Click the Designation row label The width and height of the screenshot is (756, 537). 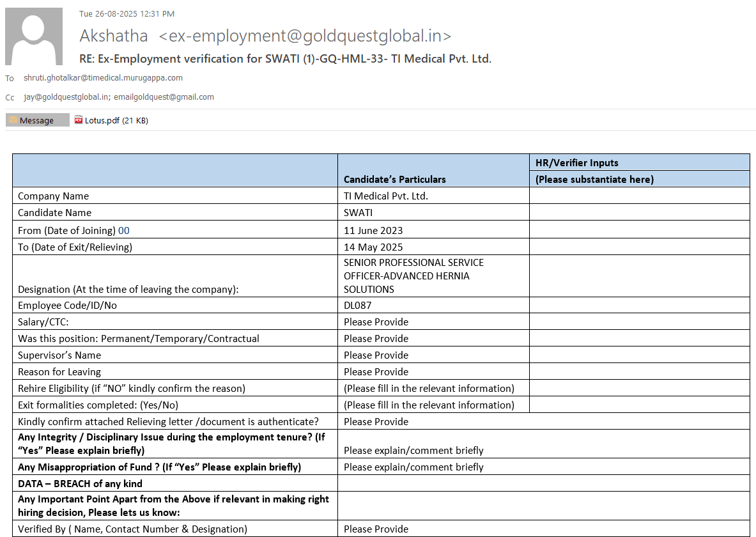click(x=128, y=290)
